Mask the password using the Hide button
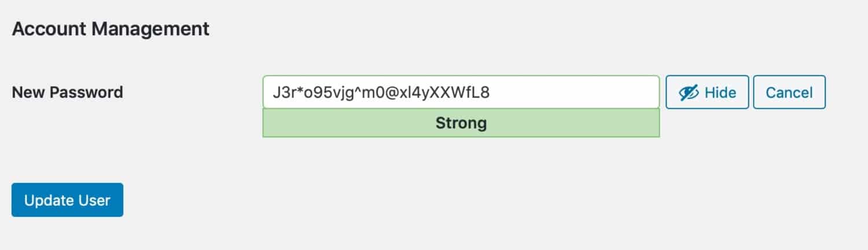Image resolution: width=868 pixels, height=250 pixels. coord(707,93)
